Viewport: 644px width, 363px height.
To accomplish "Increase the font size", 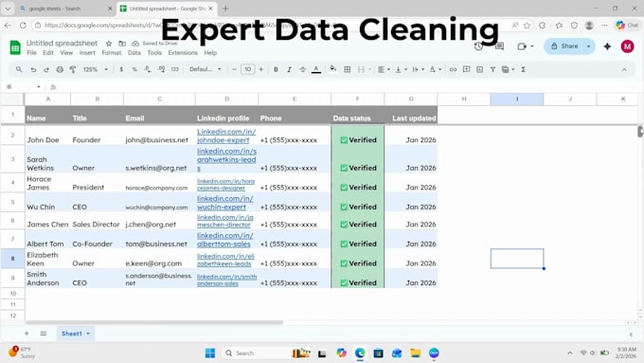I will tap(260, 69).
